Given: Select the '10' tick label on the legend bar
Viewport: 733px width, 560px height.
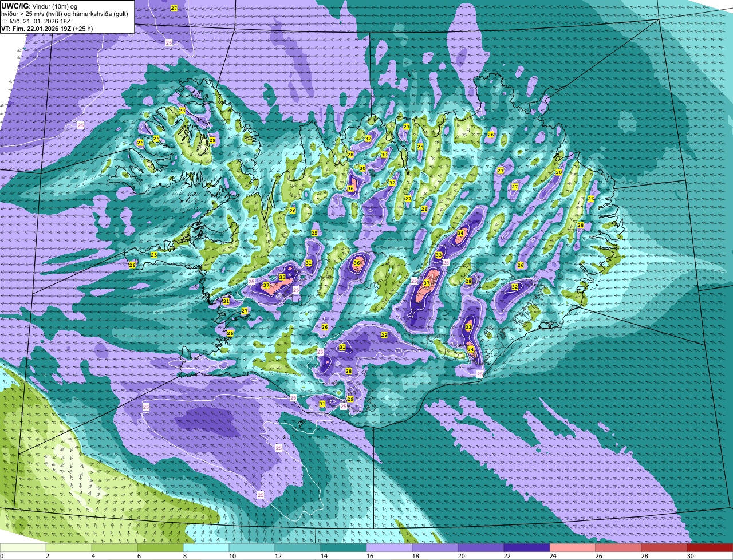Looking at the screenshot, I should coord(232,556).
